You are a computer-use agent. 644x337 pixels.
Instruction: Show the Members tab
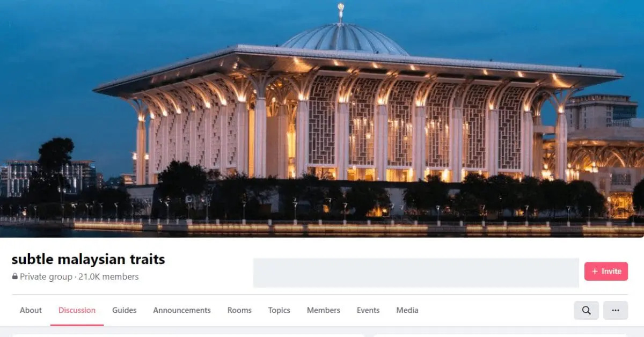point(324,310)
